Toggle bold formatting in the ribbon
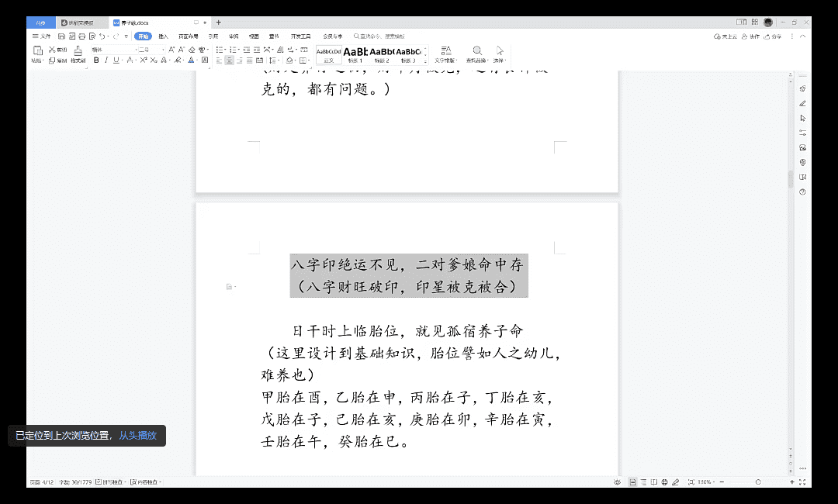 pyautogui.click(x=96, y=60)
